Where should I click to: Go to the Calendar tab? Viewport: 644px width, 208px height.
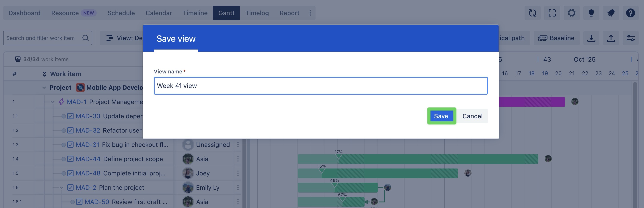pyautogui.click(x=159, y=13)
